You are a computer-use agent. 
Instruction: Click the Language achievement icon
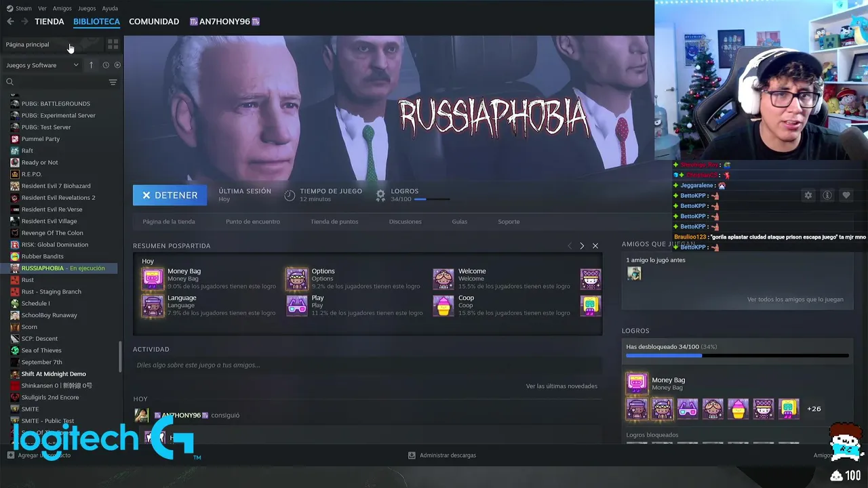(152, 306)
